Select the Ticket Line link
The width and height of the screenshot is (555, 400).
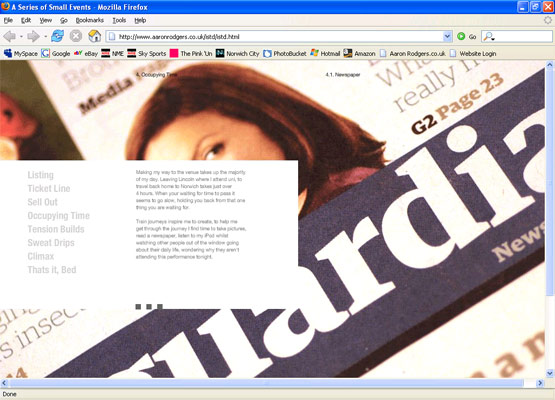coord(49,188)
